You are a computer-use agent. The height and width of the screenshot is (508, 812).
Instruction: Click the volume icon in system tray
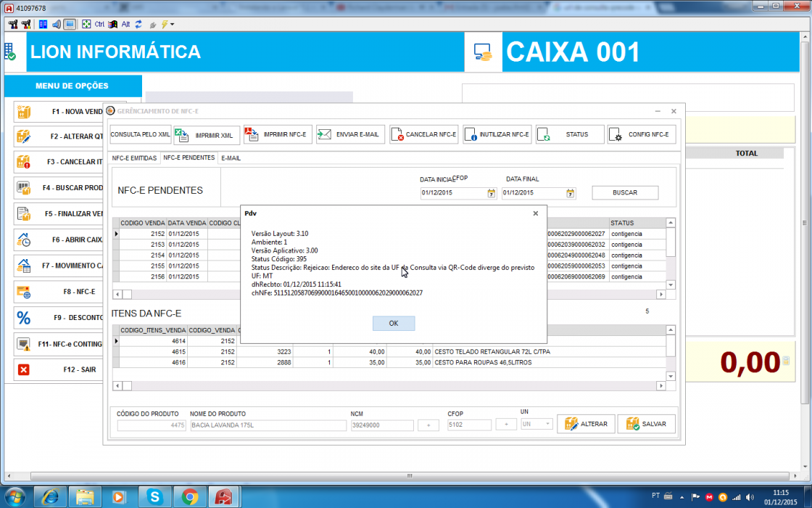(x=750, y=498)
